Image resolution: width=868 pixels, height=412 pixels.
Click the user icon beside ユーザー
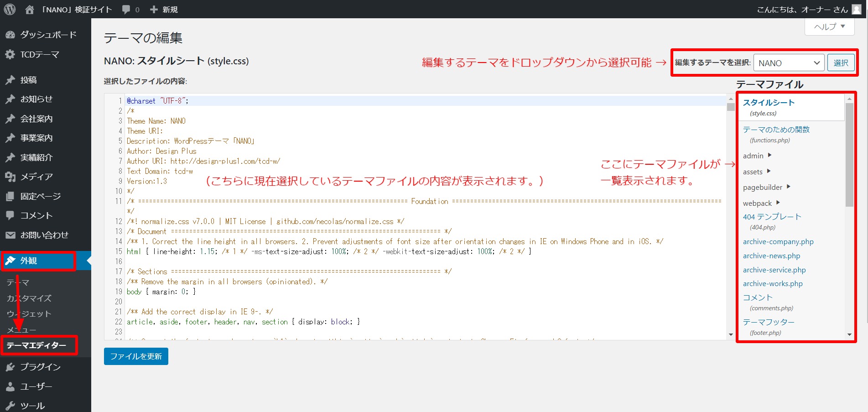tap(10, 386)
